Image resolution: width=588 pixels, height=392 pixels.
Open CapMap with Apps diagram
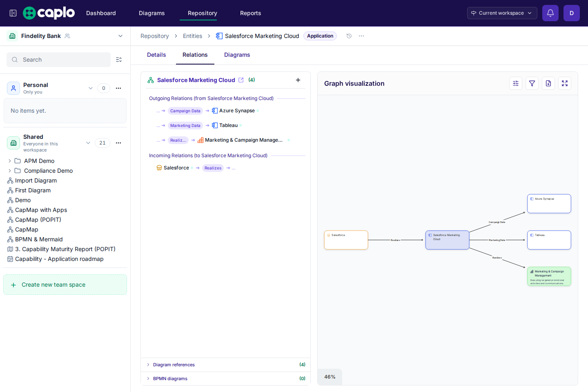pos(41,210)
